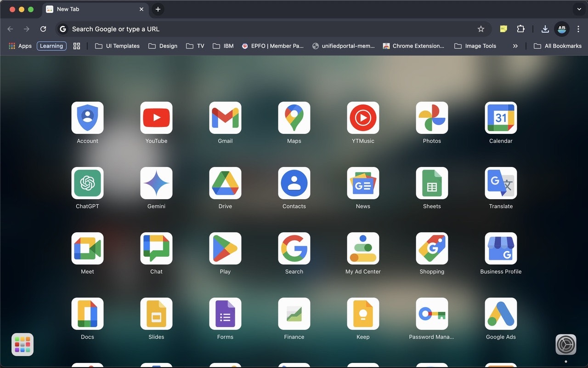The image size is (588, 368).
Task: Open the AB profile avatar
Action: (562, 29)
